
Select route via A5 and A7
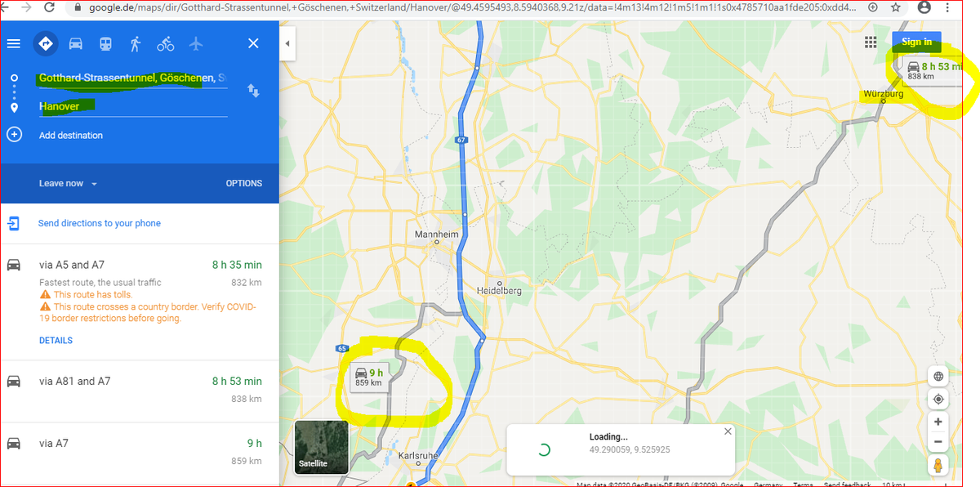[x=140, y=302]
